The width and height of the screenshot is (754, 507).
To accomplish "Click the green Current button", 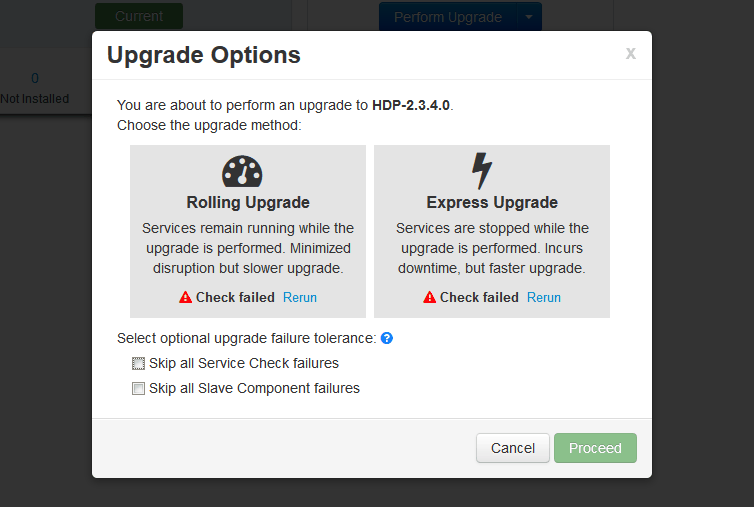I will (x=139, y=16).
